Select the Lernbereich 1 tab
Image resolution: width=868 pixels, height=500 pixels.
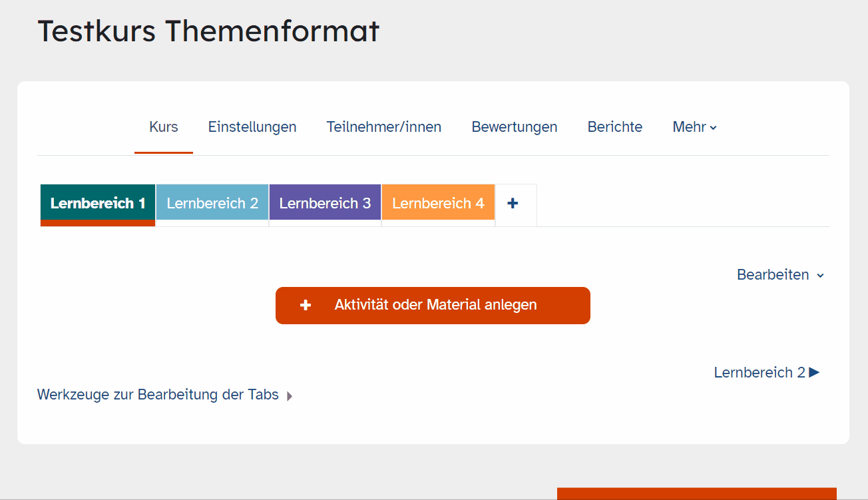click(97, 202)
